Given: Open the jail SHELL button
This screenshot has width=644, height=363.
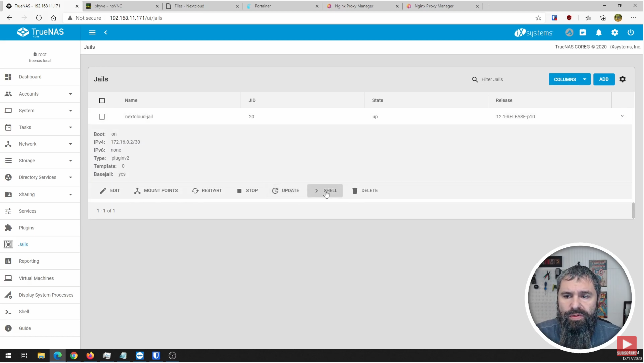Looking at the screenshot, I should coord(325,191).
